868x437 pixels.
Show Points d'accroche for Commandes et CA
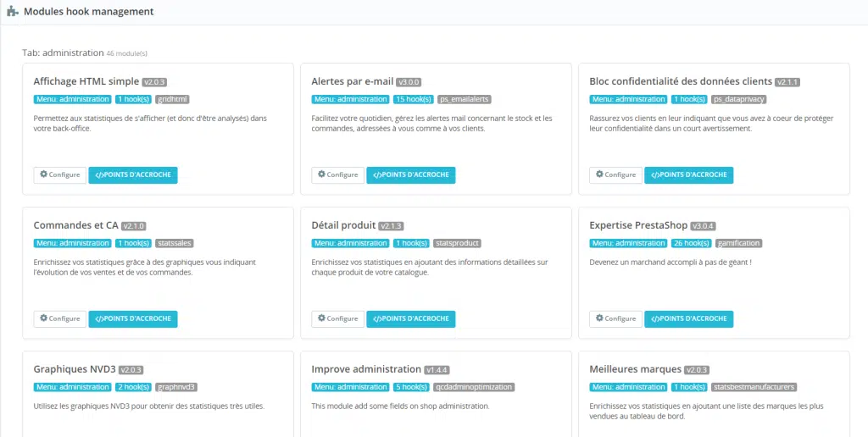(133, 319)
